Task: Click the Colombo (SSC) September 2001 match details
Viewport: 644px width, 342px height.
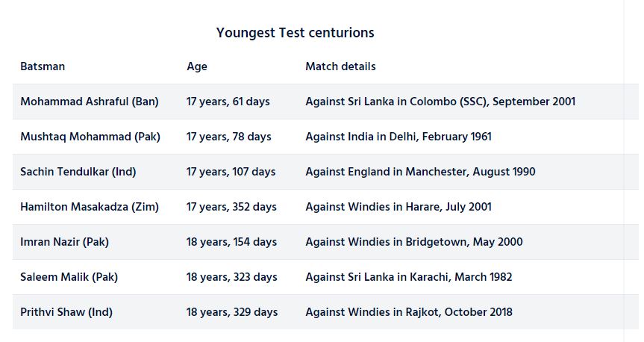Action: click(440, 102)
